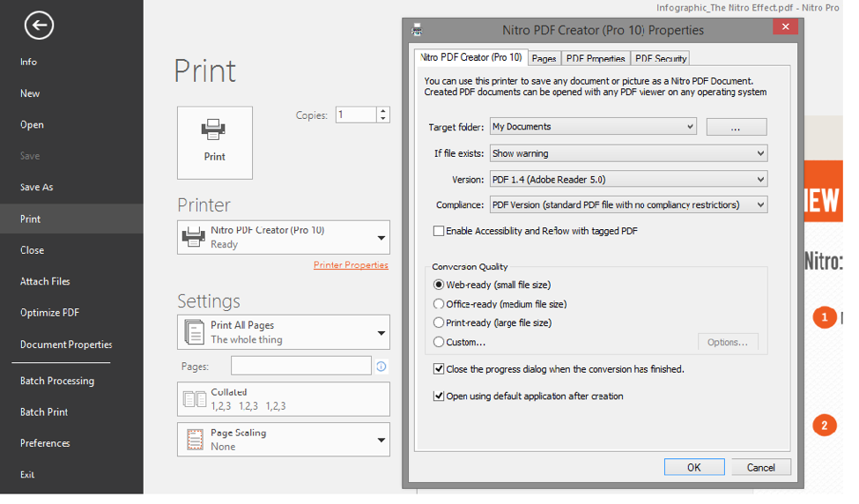Toggle Close the progress dialog checkbox
Screen dimensions: 859x504
[438, 369]
